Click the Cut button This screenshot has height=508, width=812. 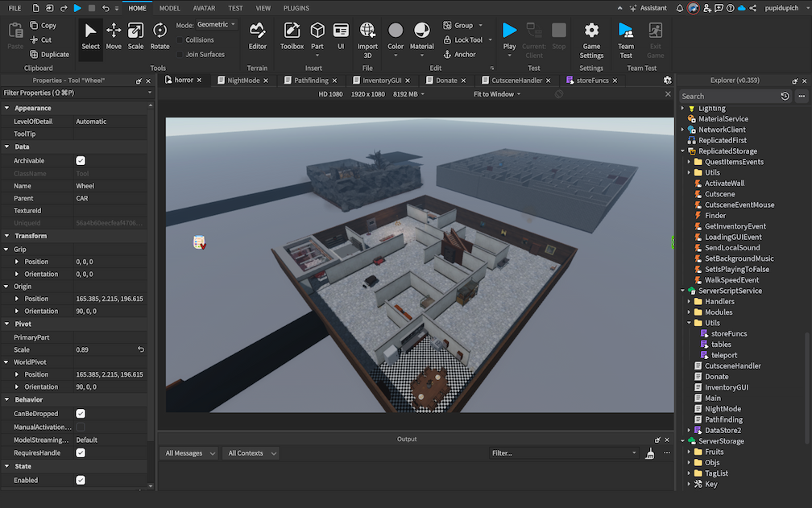pyautogui.click(x=41, y=39)
